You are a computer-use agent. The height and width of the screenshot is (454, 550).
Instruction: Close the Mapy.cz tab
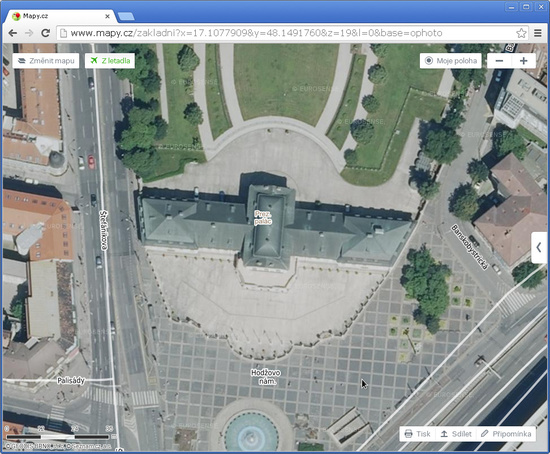point(107,16)
